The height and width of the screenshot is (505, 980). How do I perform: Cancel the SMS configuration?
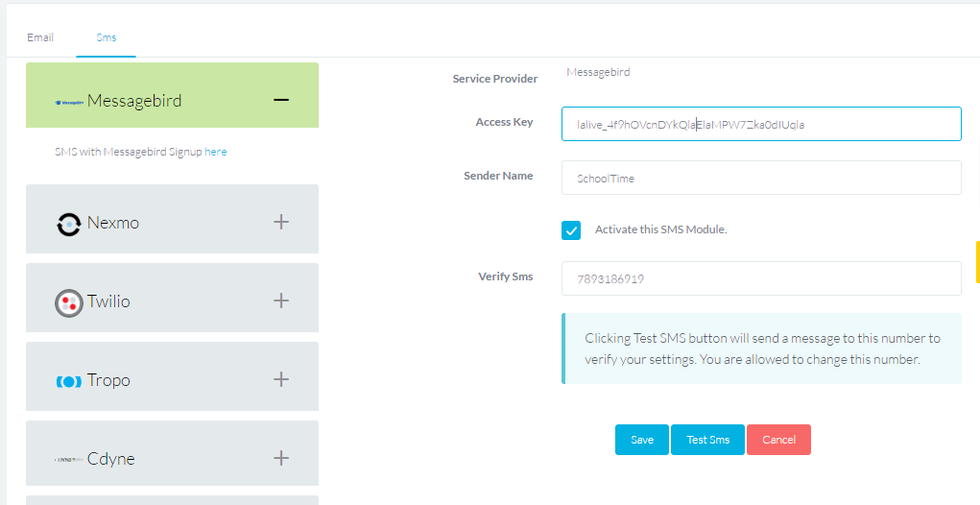778,440
